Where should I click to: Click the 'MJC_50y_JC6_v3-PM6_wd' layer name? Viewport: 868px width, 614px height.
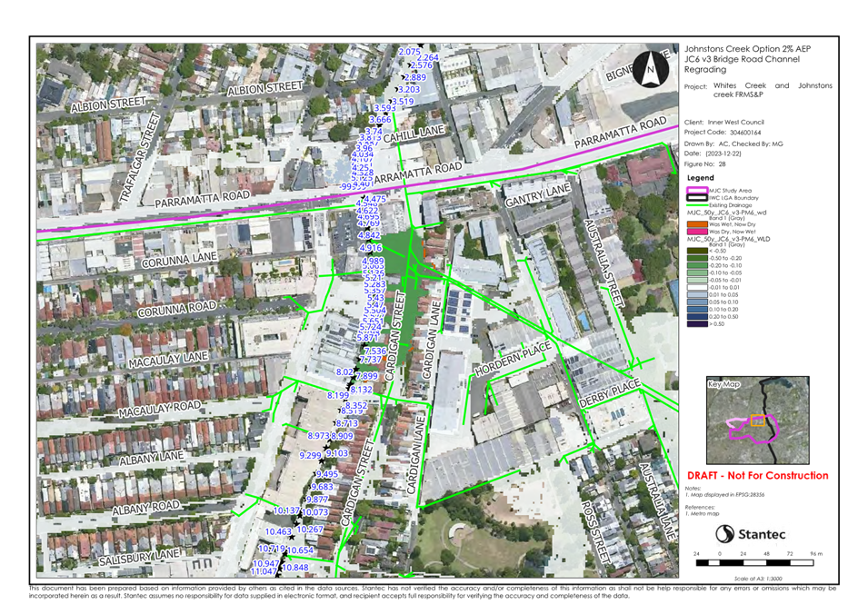click(x=727, y=212)
